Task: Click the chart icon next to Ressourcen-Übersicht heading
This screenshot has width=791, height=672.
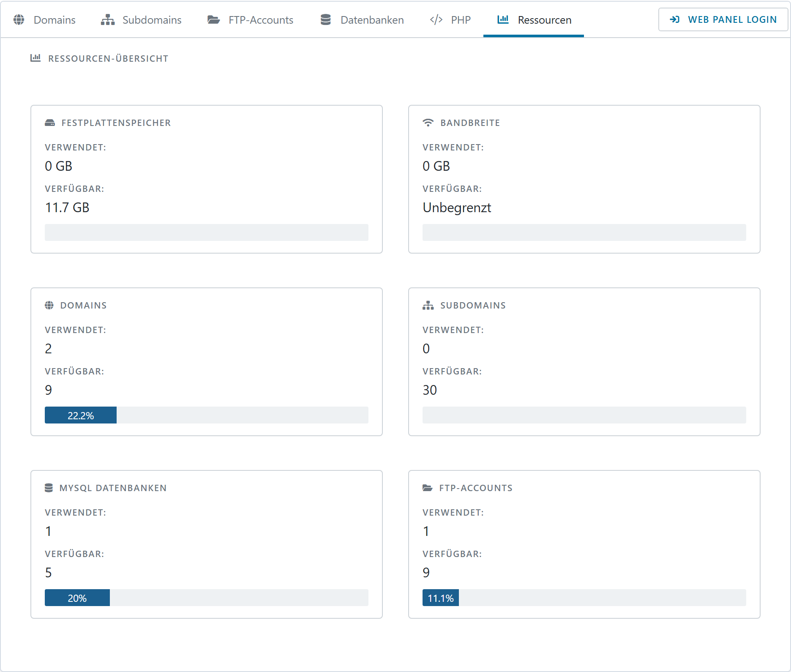Action: click(x=35, y=58)
